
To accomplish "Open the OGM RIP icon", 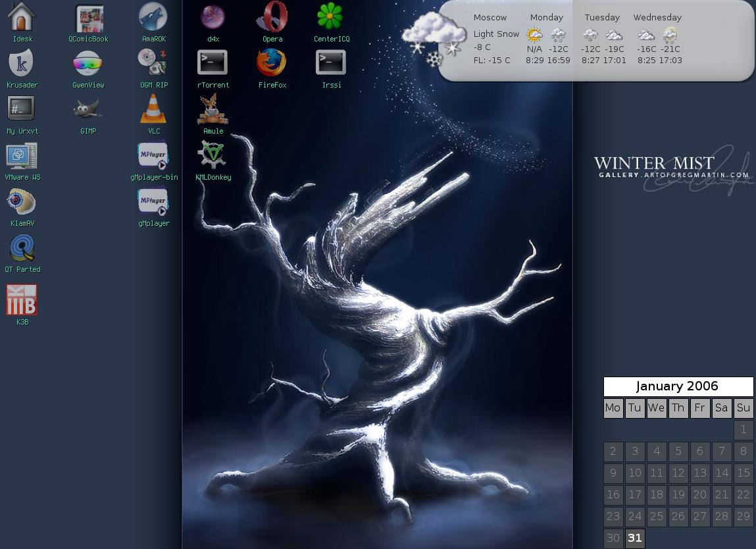I will click(153, 63).
